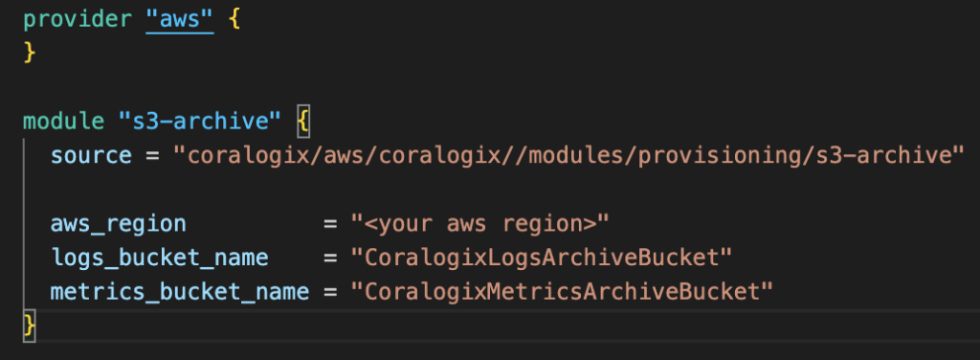Select the module keyword
The height and width of the screenshot is (360, 980).
[64, 121]
